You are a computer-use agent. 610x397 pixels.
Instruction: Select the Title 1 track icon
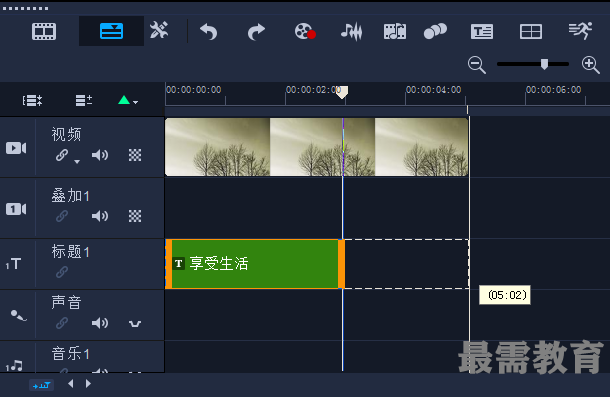click(x=14, y=264)
